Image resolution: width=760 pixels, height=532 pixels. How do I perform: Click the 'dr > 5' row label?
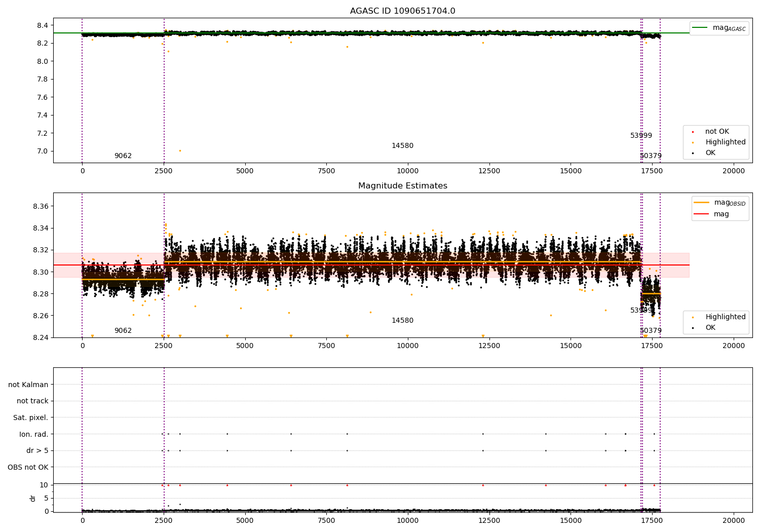[37, 450]
